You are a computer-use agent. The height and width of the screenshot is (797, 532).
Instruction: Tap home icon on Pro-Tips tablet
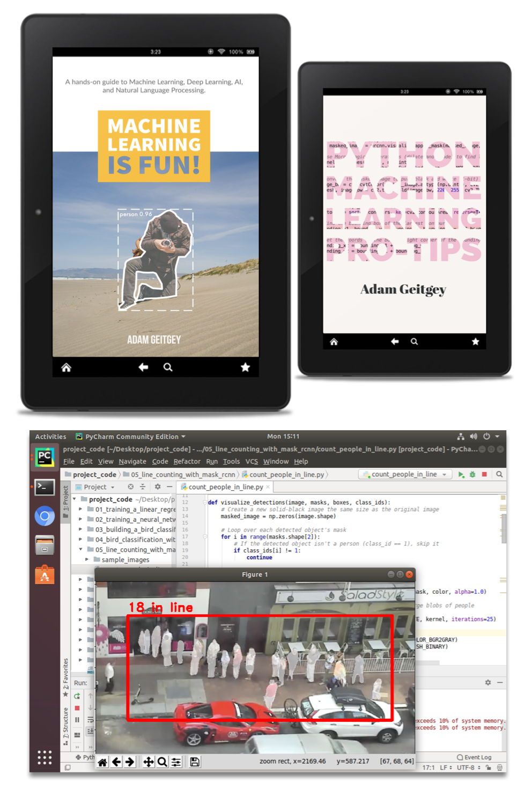pyautogui.click(x=334, y=342)
